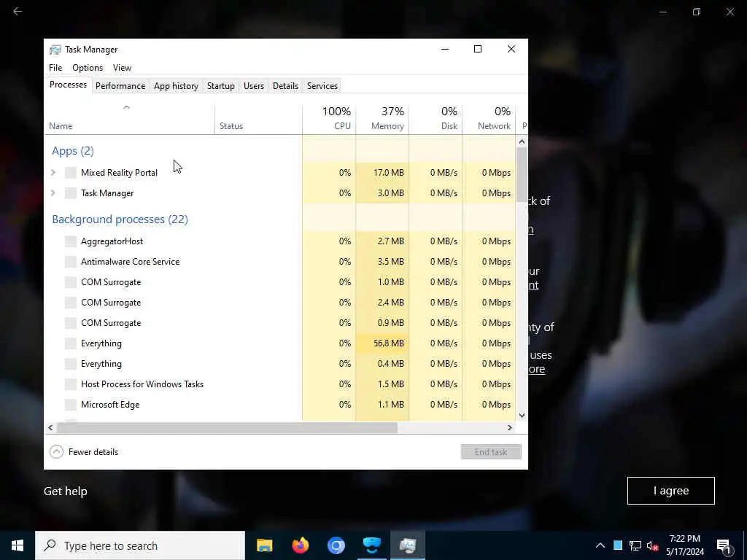Select the Antimalware Core Service name

point(130,262)
